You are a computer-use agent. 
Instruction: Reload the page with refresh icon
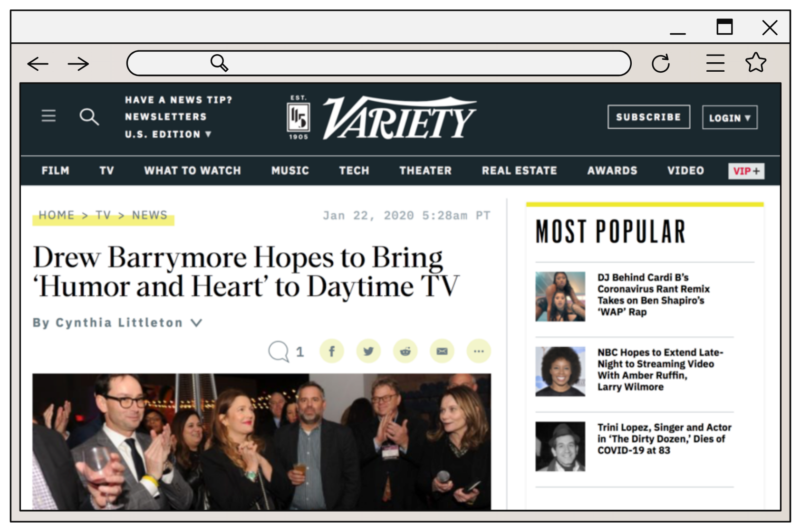pos(661,63)
